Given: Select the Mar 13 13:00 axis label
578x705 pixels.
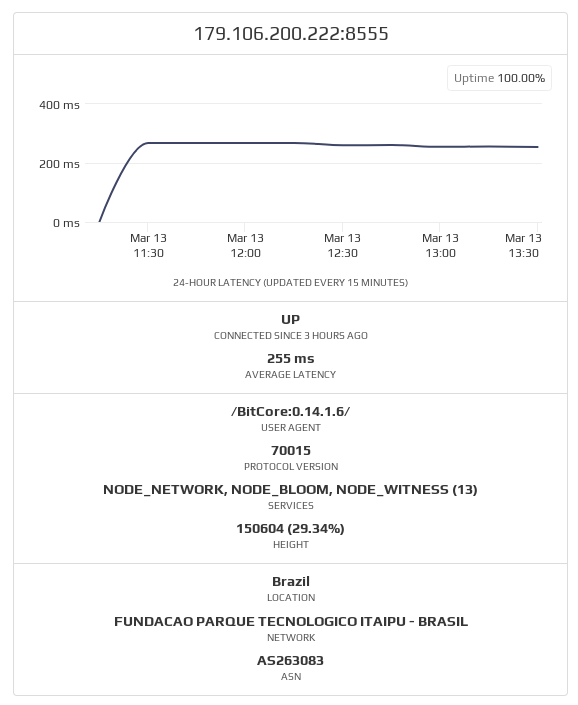Looking at the screenshot, I should tap(440, 245).
